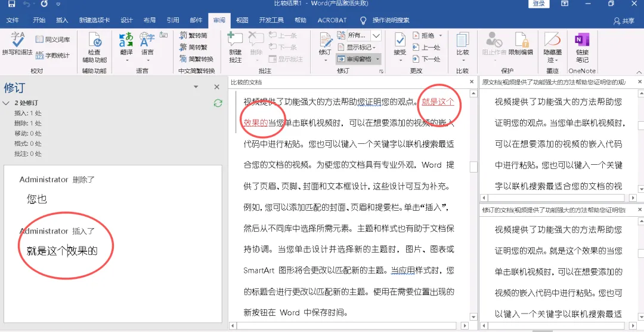644x332 pixels.
Task: Close the 修订 revisions pane
Action: (217, 87)
